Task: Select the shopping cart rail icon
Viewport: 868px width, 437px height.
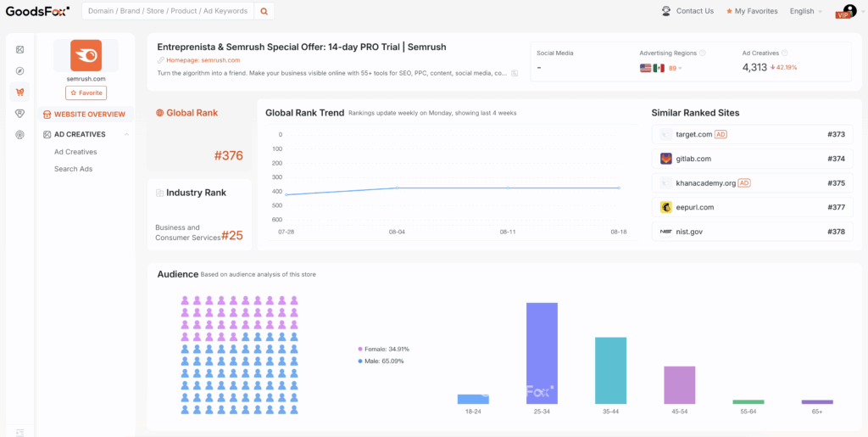Action: (20, 92)
